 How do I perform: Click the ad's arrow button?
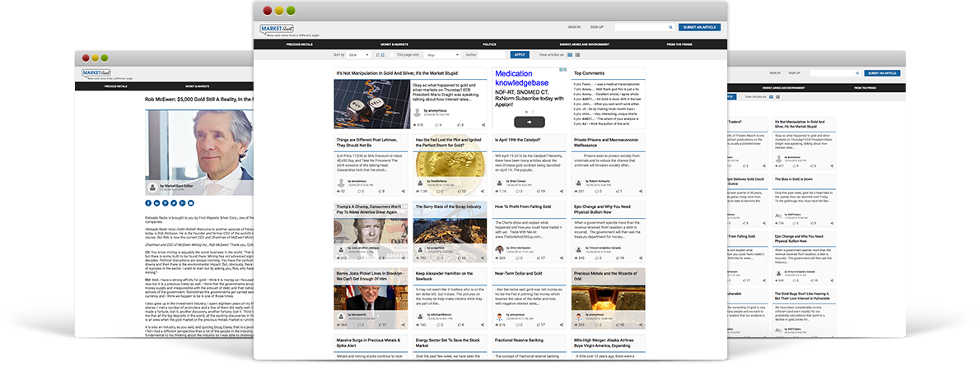click(x=530, y=123)
